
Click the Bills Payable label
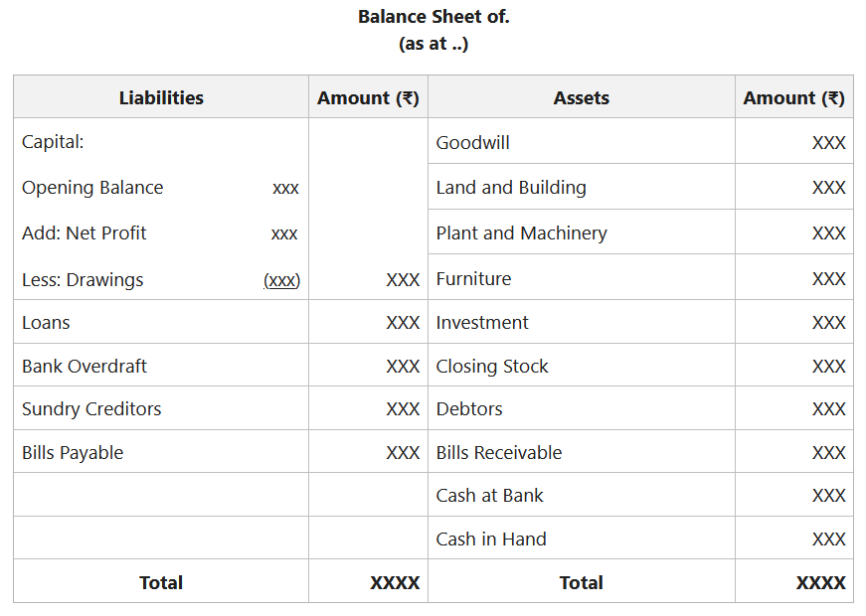(72, 451)
